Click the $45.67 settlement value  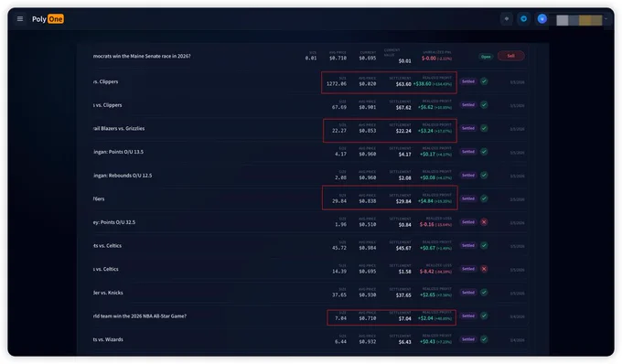(x=403, y=248)
